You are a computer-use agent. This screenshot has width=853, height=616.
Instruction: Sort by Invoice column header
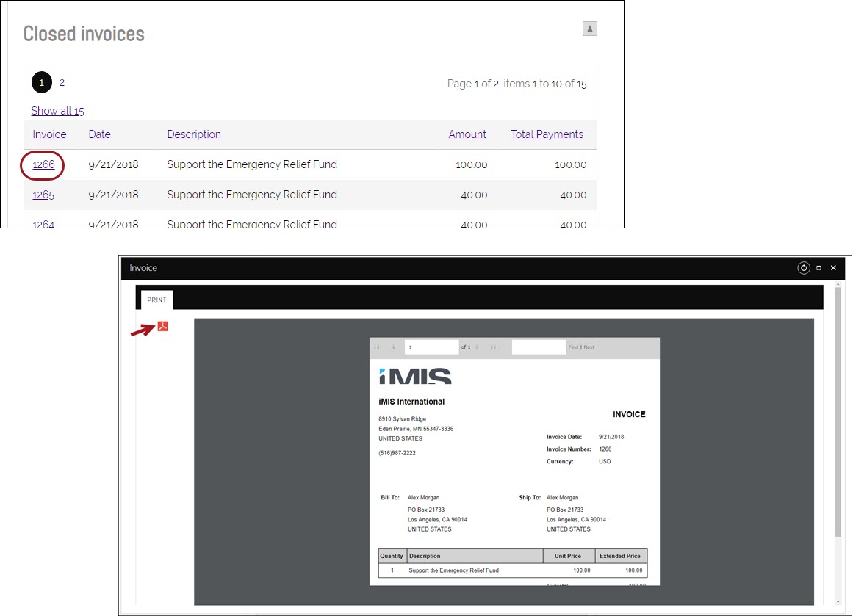click(49, 134)
